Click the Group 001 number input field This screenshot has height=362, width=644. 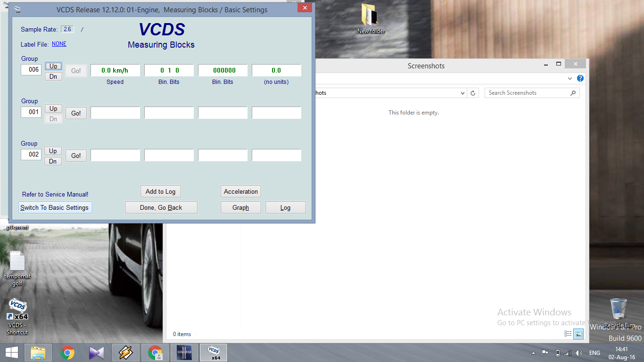pos(31,112)
